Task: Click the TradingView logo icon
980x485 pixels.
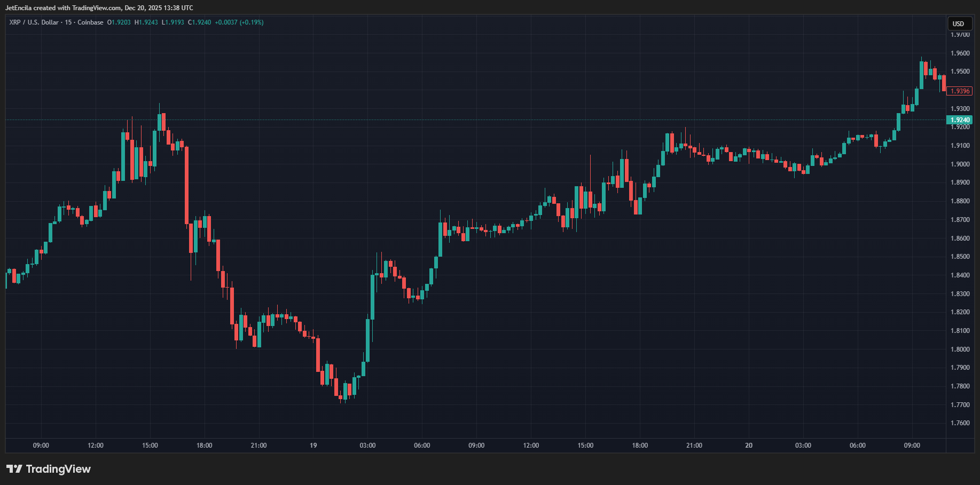Action: pyautogui.click(x=14, y=469)
